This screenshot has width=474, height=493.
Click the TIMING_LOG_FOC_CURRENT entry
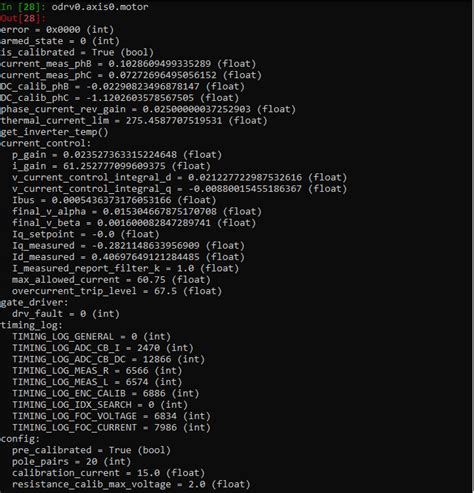click(x=111, y=428)
